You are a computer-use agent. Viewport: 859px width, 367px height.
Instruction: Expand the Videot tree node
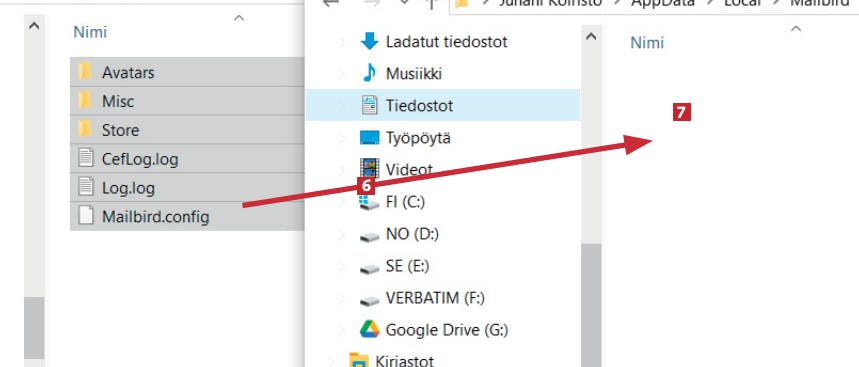(342, 170)
